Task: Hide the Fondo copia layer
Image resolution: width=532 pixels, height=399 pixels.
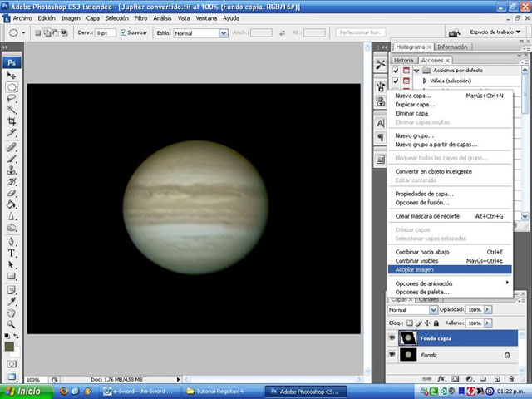Action: click(x=392, y=337)
